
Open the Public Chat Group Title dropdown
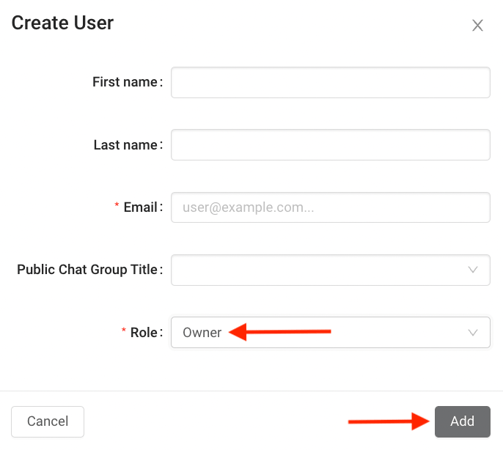point(330,270)
